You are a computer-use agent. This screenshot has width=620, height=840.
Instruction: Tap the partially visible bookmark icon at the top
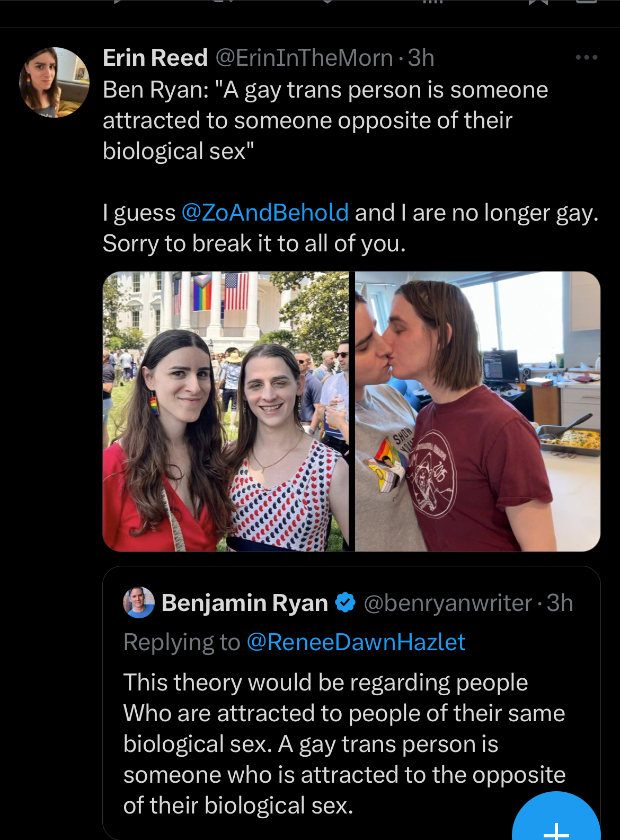pyautogui.click(x=538, y=3)
